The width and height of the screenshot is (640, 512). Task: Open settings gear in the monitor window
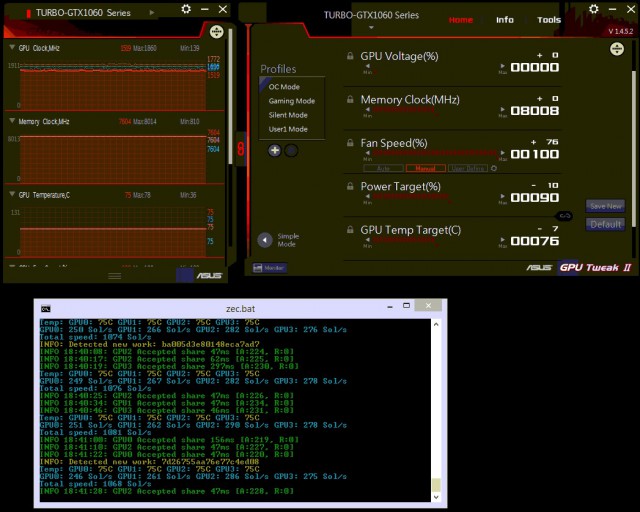(186, 9)
